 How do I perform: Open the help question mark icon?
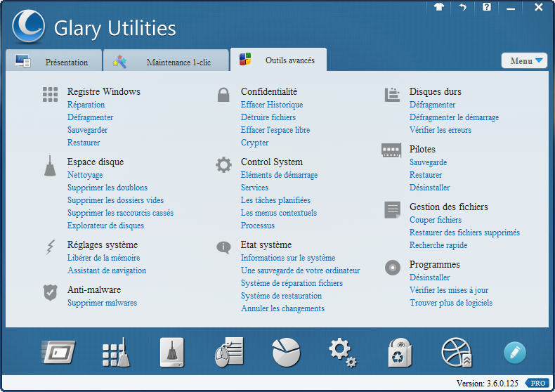click(487, 7)
